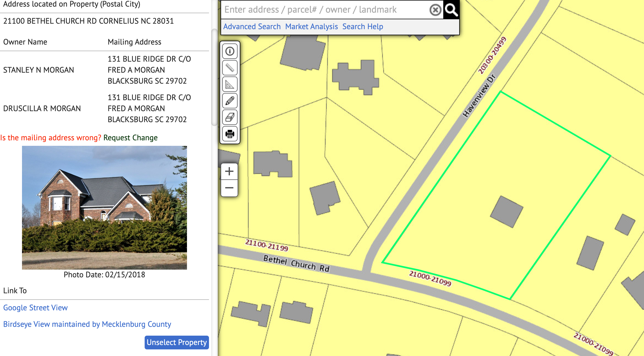
Task: Click the 21100 BETHEL CHURCH RD address text
Action: (x=89, y=21)
